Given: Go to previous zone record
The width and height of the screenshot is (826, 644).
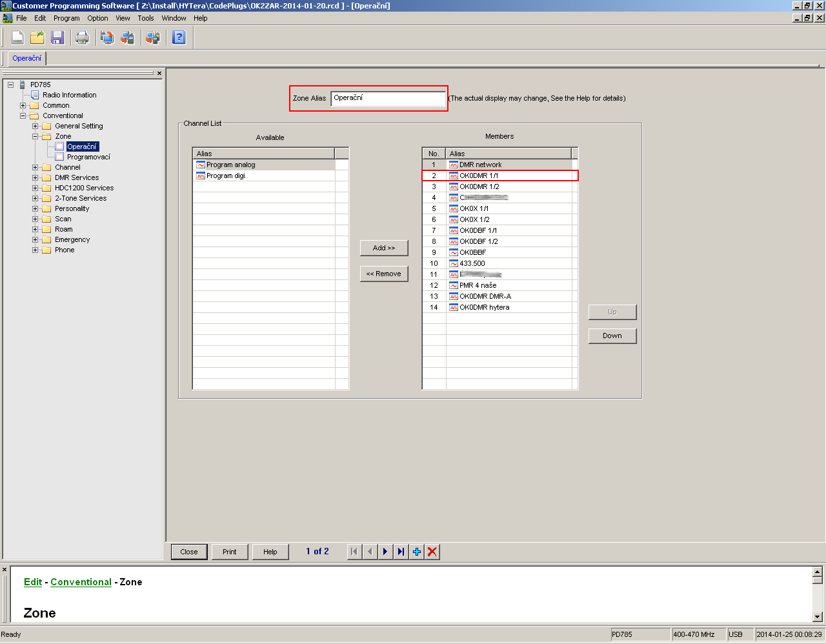Looking at the screenshot, I should click(370, 552).
